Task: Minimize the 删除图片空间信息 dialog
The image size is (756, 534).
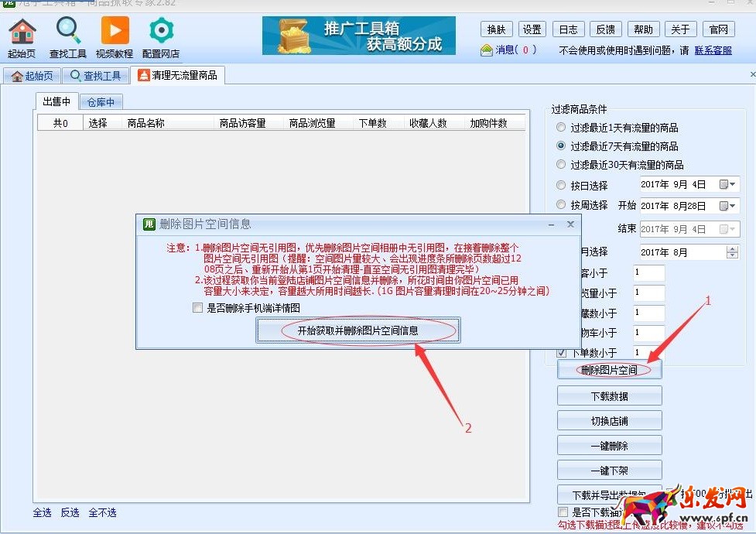Action: (x=552, y=224)
